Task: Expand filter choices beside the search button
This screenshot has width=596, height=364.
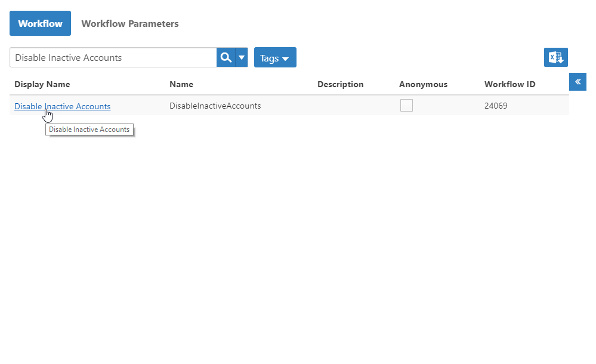Action: 241,57
